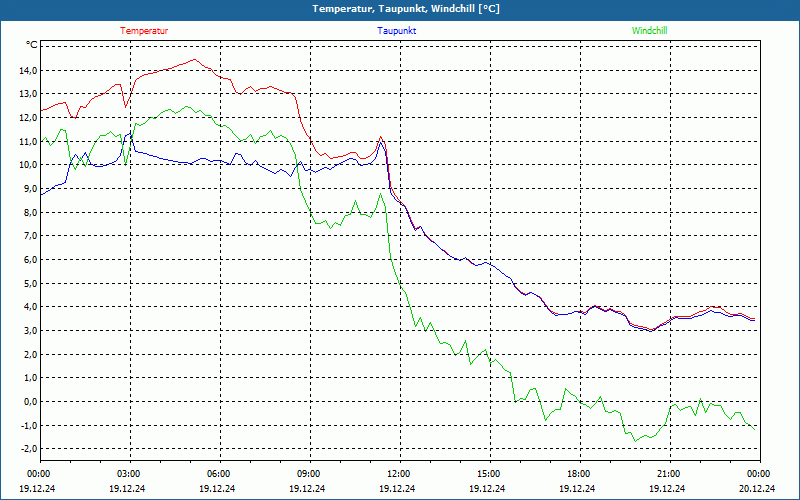Click the '03:00' time axis label
Viewport: 800px width, 500px height.
[130, 473]
